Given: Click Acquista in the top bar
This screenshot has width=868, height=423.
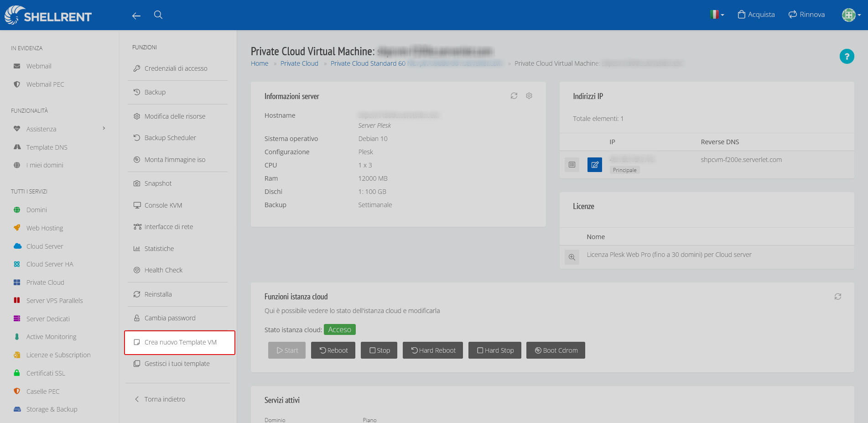Looking at the screenshot, I should click(x=756, y=15).
